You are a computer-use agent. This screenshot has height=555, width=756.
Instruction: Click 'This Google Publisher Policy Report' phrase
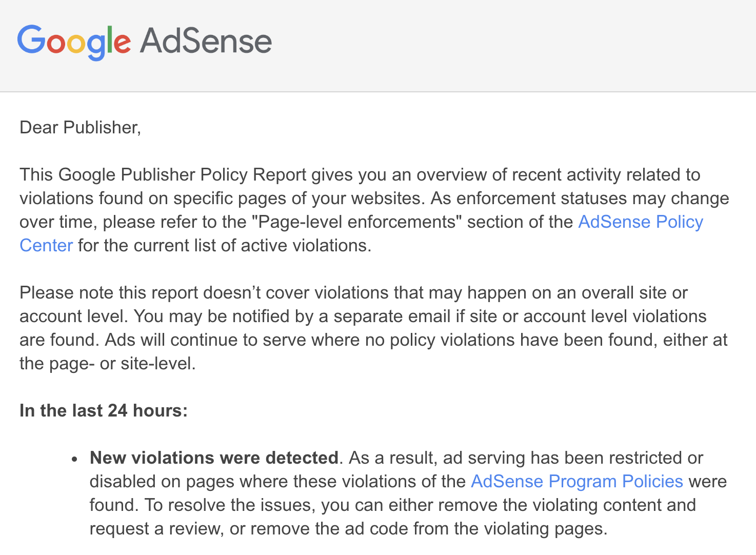(x=163, y=174)
